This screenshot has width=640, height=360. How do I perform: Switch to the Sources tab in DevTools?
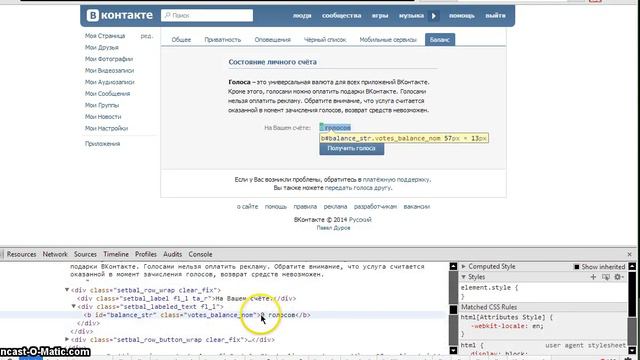[x=85, y=254]
